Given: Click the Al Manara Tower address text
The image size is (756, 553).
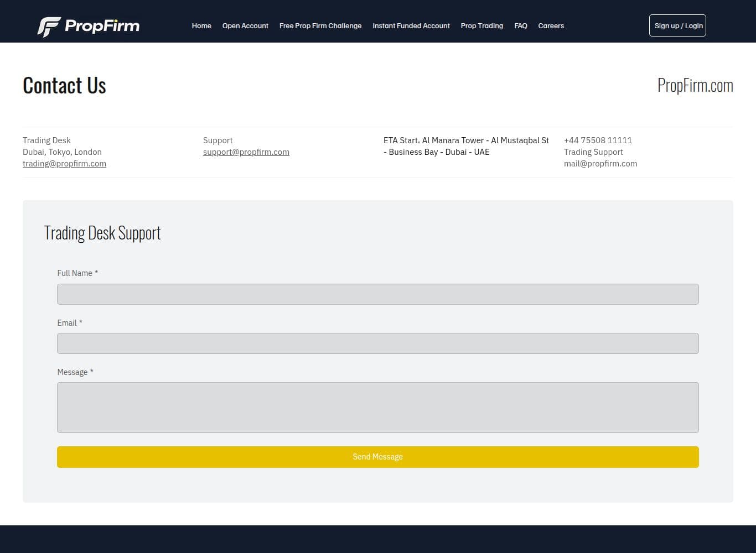Looking at the screenshot, I should click(x=466, y=146).
